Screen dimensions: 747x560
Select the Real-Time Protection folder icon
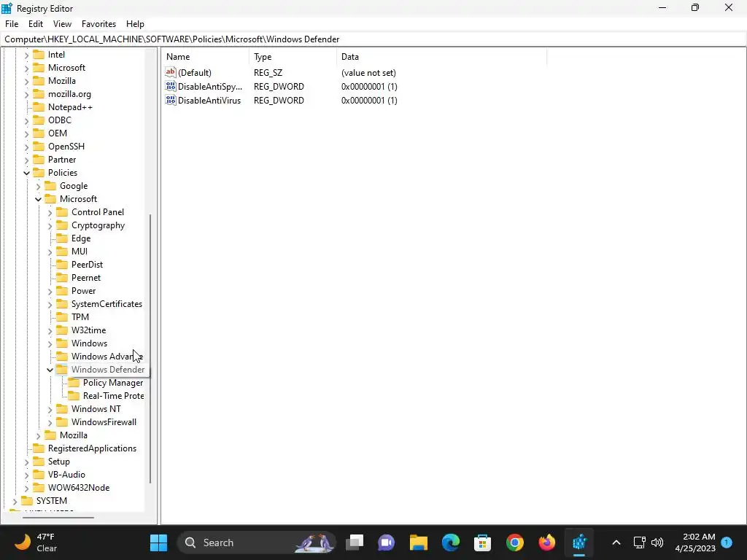click(74, 396)
